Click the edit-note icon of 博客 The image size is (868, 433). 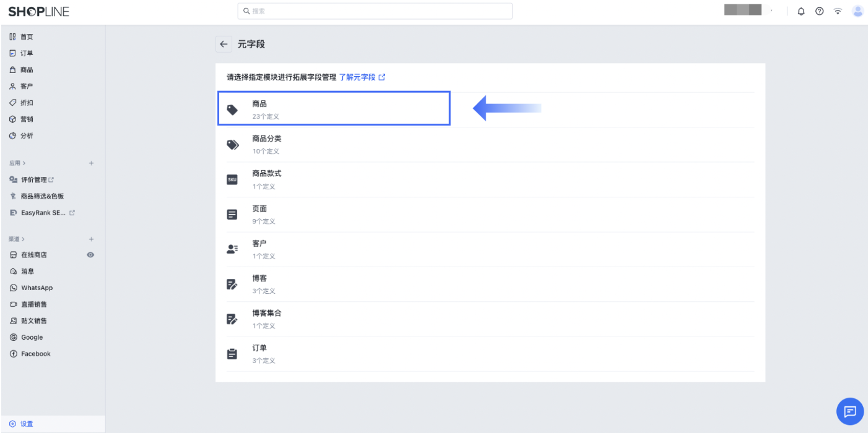(x=232, y=285)
